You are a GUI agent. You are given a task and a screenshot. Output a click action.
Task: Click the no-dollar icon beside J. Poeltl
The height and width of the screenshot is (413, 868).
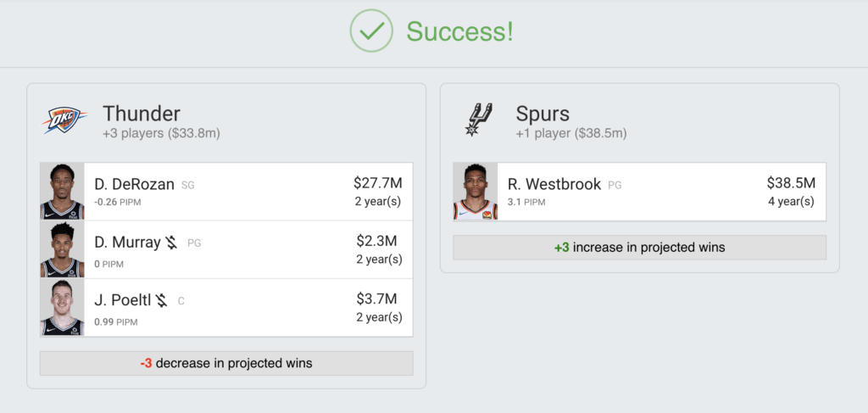tap(161, 300)
